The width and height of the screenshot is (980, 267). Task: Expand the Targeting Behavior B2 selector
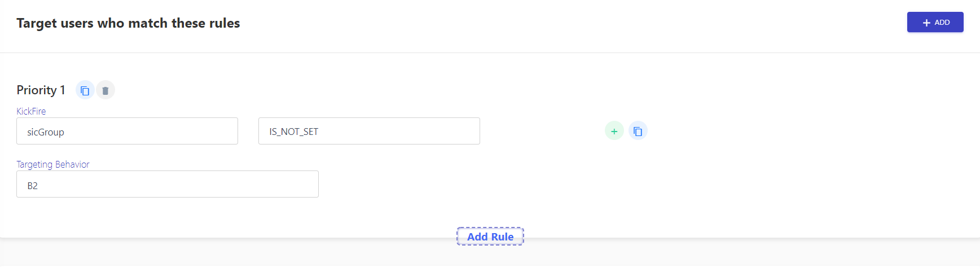point(168,184)
